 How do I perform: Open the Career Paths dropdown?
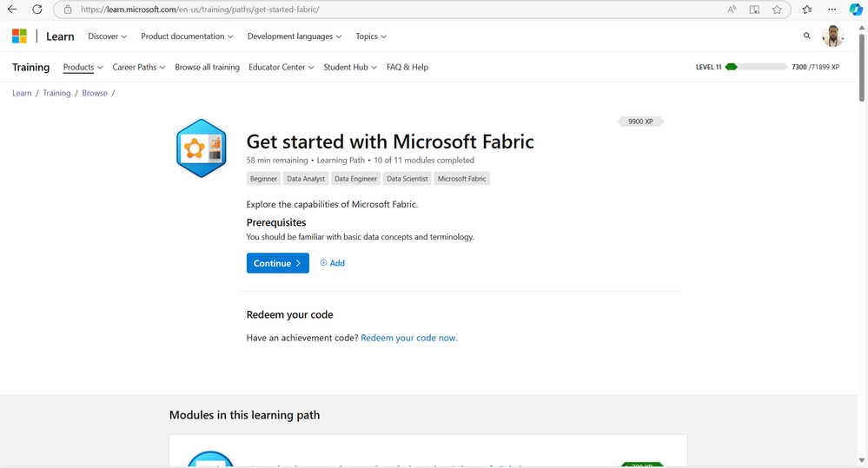[x=138, y=67]
